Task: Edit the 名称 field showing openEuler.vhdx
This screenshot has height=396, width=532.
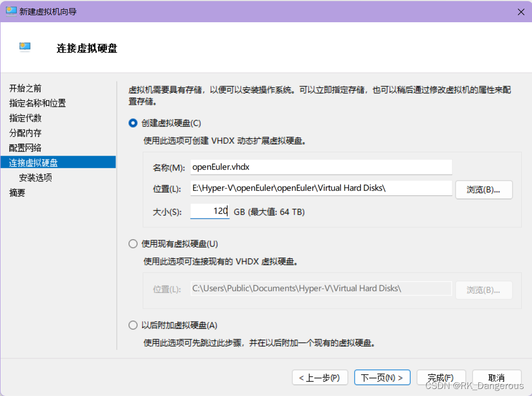Action: [320, 167]
